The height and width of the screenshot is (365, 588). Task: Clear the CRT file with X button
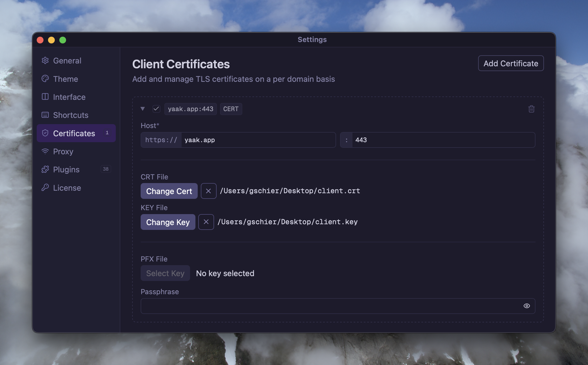tap(208, 191)
